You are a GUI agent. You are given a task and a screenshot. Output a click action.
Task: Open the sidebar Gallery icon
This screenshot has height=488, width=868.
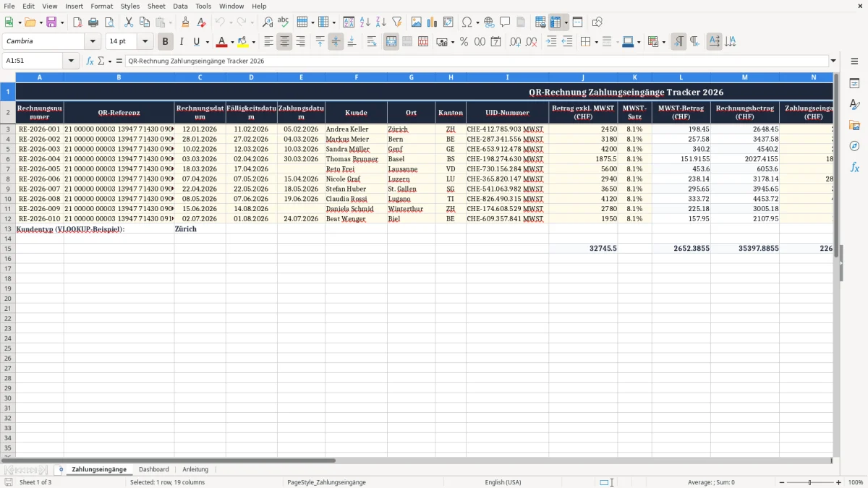click(854, 125)
